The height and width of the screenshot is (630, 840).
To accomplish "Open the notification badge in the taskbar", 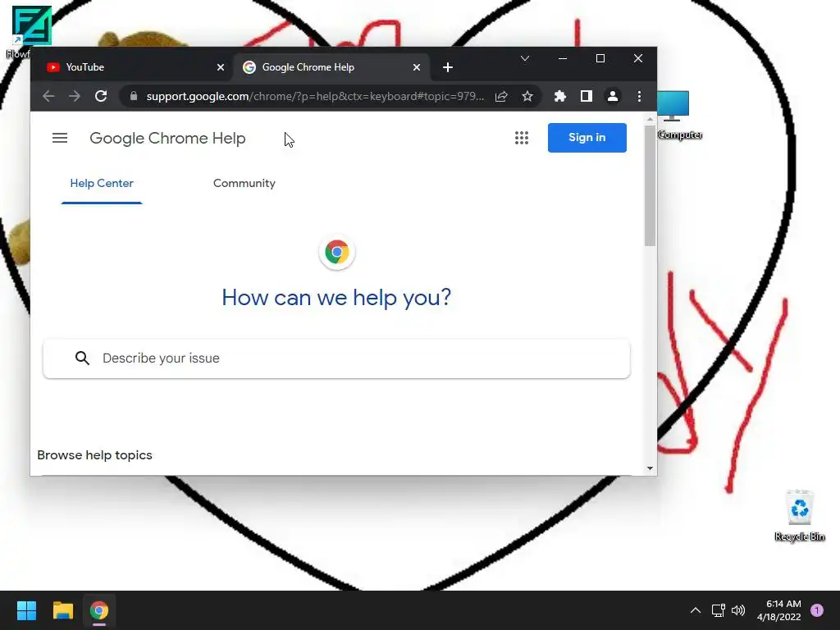I will click(817, 610).
